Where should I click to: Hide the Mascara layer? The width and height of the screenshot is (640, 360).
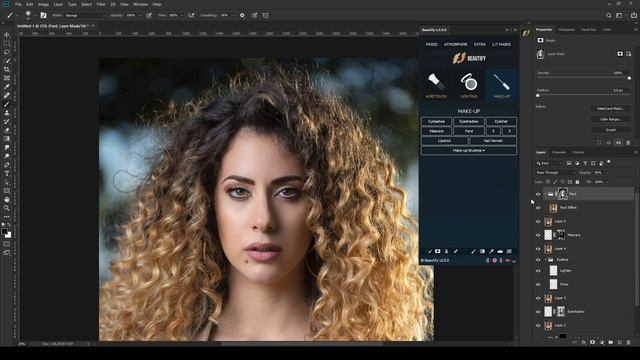pyautogui.click(x=538, y=235)
